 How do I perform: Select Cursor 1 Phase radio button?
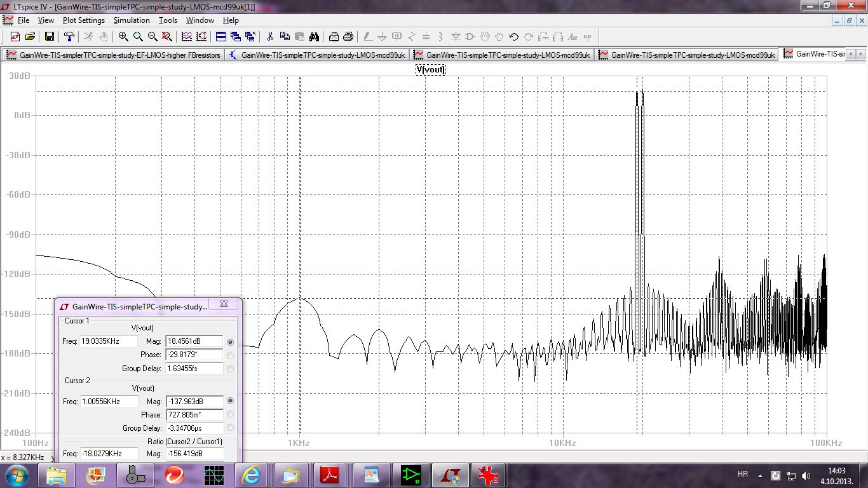(x=230, y=355)
